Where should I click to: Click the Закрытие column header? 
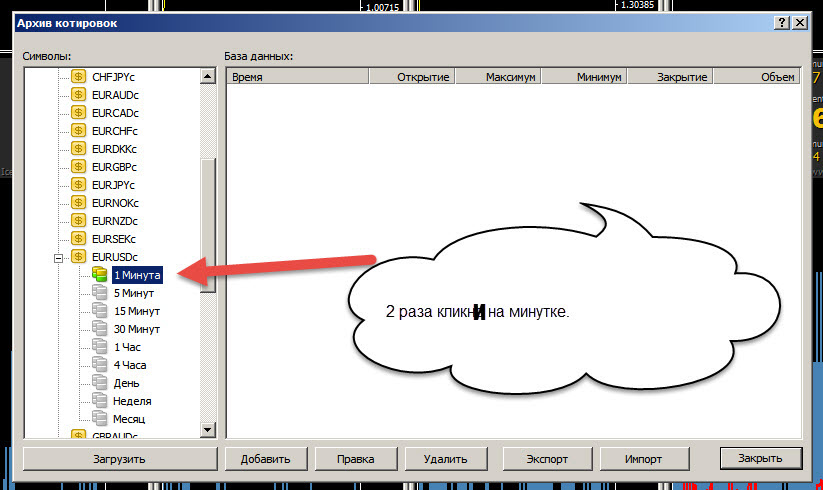(670, 77)
